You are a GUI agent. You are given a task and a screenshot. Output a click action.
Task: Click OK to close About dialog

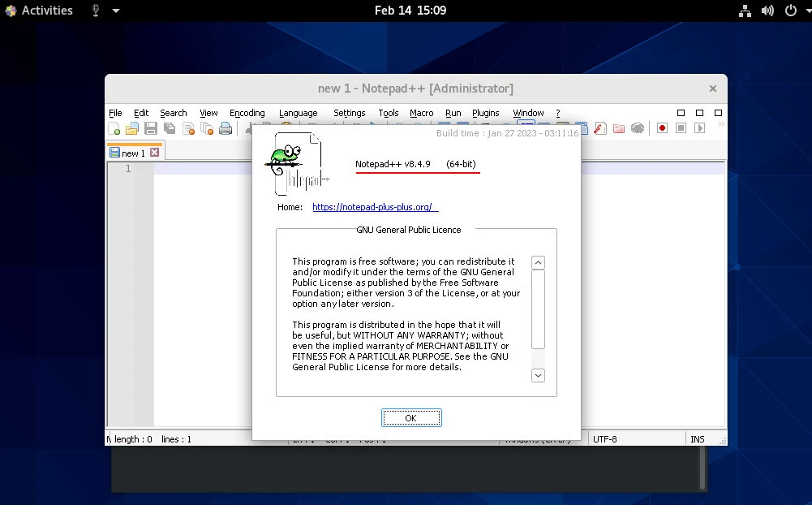click(411, 417)
